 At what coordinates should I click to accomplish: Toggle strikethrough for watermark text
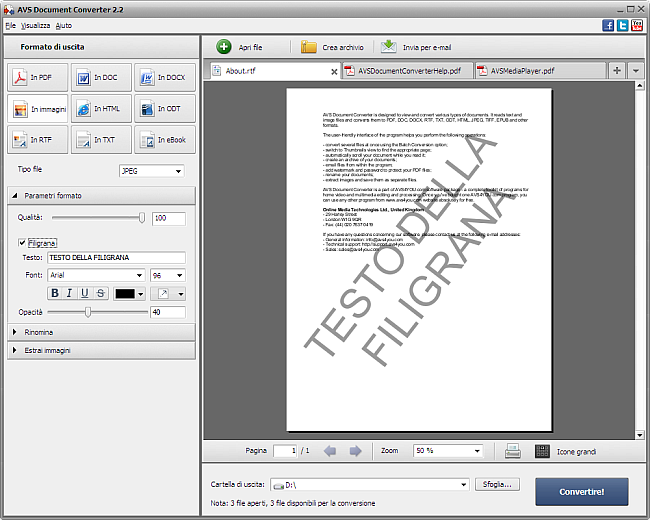pyautogui.click(x=100, y=293)
